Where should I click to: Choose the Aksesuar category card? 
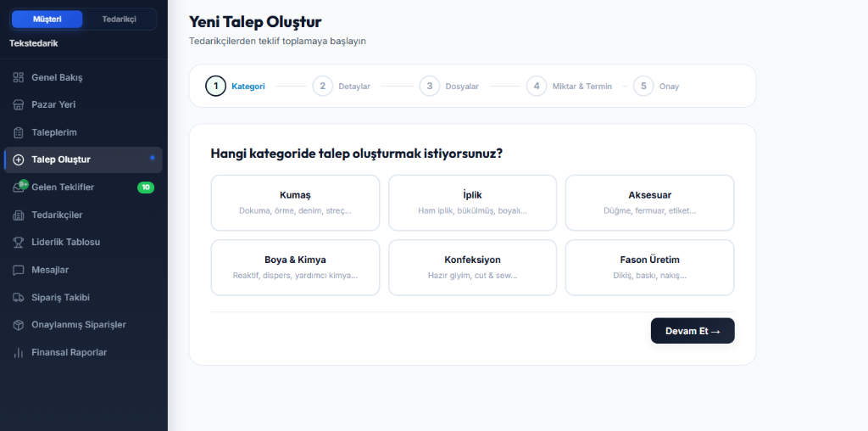[649, 203]
